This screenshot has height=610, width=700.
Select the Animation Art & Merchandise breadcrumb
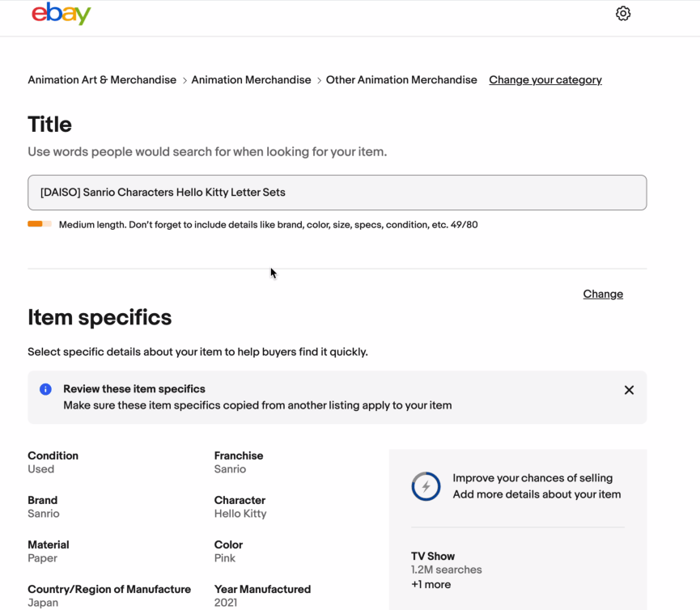102,80
